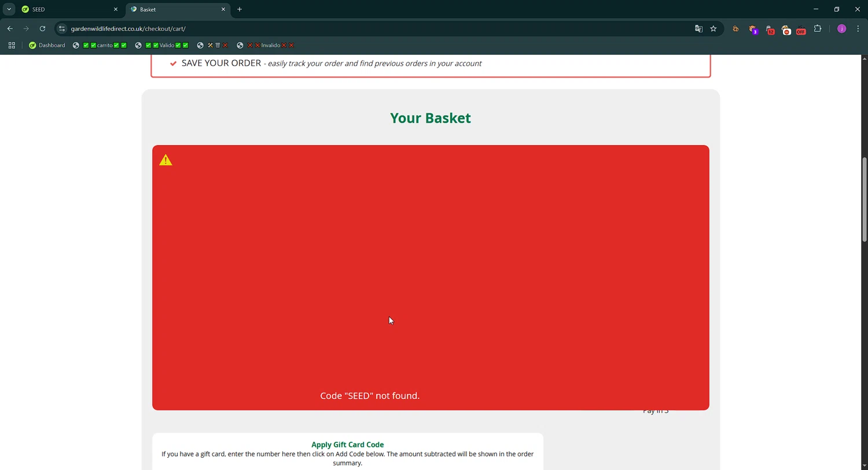This screenshot has height=470, width=868.
Task: Open the purple profile avatar
Action: (x=842, y=29)
